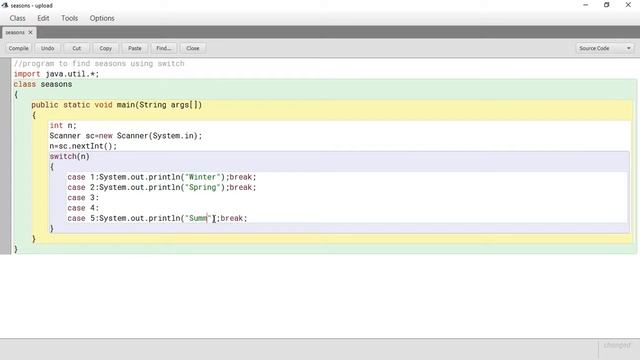Open the Edit menu
The image size is (640, 360).
pyautogui.click(x=43, y=18)
